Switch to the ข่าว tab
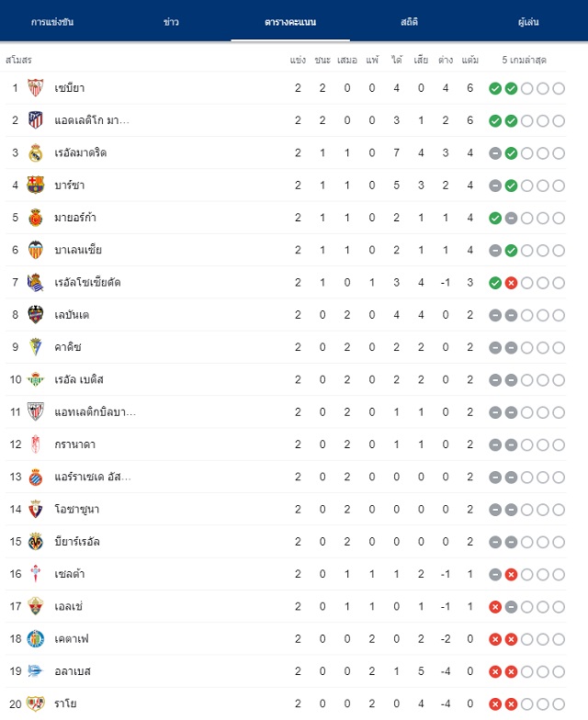 (171, 22)
